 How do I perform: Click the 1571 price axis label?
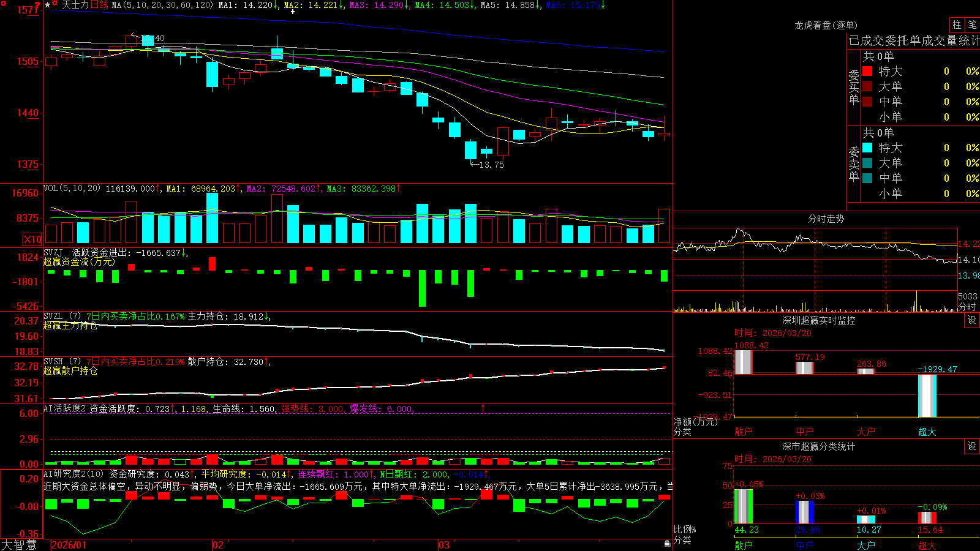pos(28,10)
